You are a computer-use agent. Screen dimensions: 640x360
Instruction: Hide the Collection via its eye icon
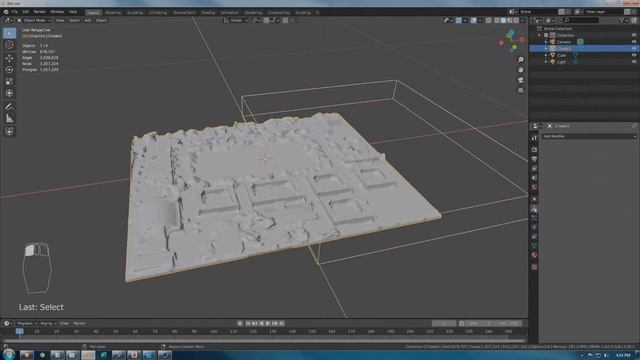click(634, 35)
